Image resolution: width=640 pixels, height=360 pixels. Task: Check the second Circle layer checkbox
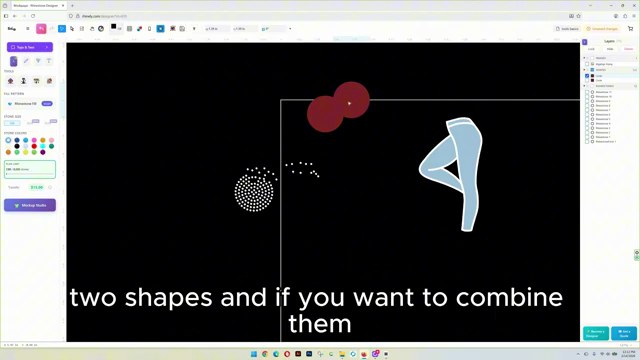[x=587, y=80]
